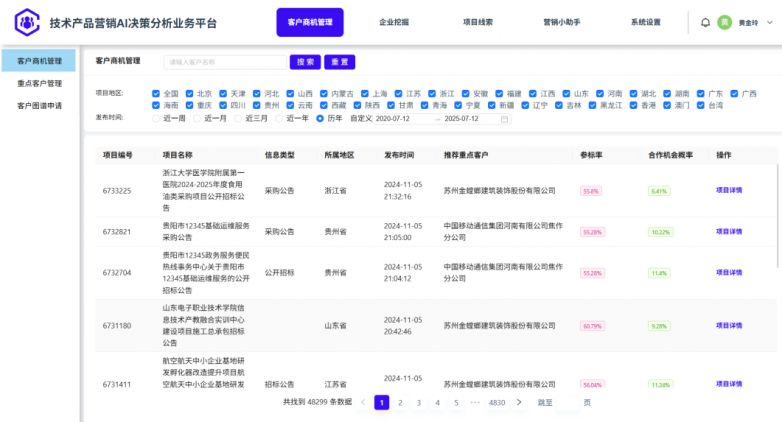Jump to page 4830 in pagination

click(496, 402)
